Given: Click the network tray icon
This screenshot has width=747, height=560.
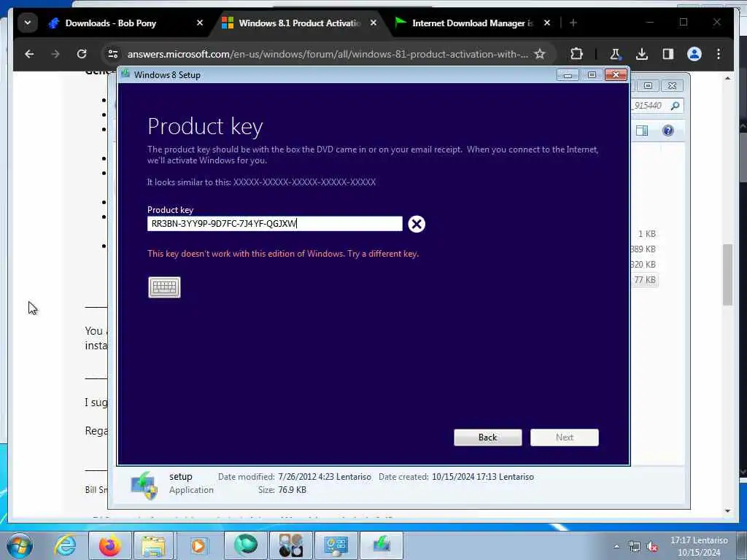Looking at the screenshot, I should tap(634, 547).
